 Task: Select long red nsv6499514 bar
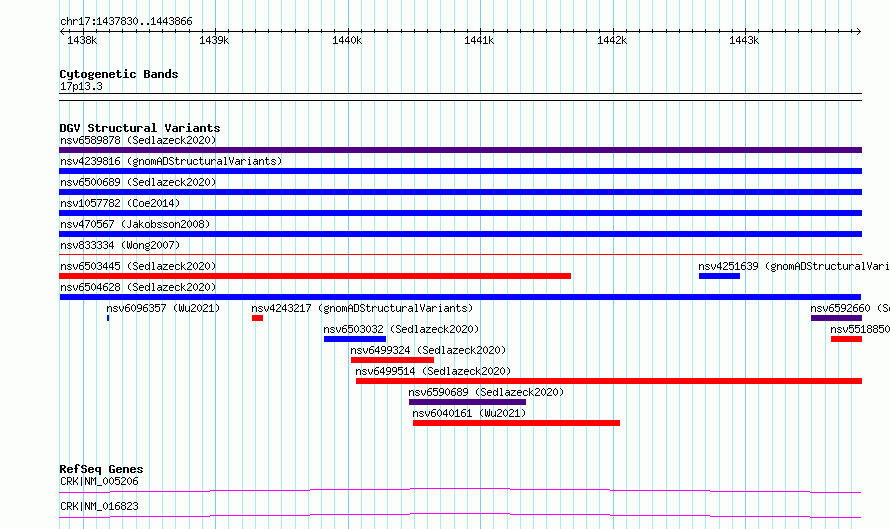coord(609,381)
